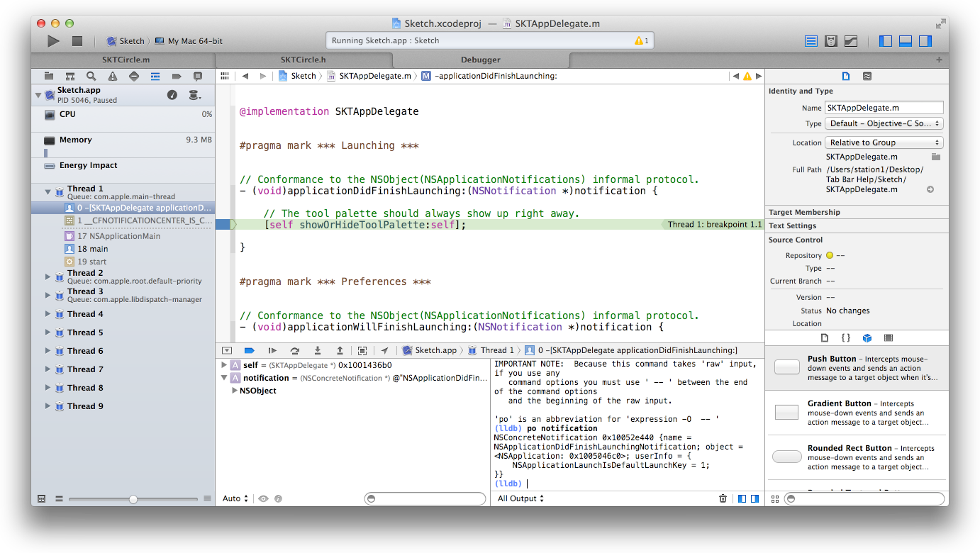Open the All Output console dropdown
The image size is (980, 553).
click(520, 498)
